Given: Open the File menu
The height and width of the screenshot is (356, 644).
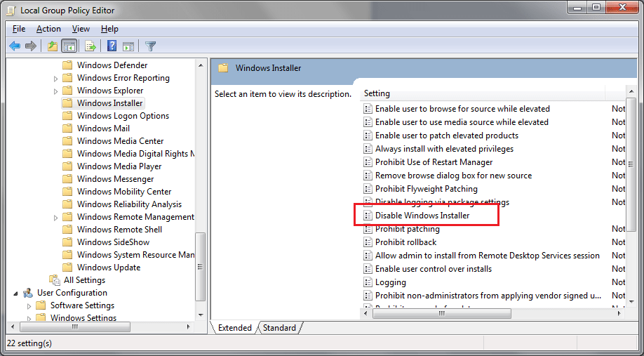Looking at the screenshot, I should 19,29.
